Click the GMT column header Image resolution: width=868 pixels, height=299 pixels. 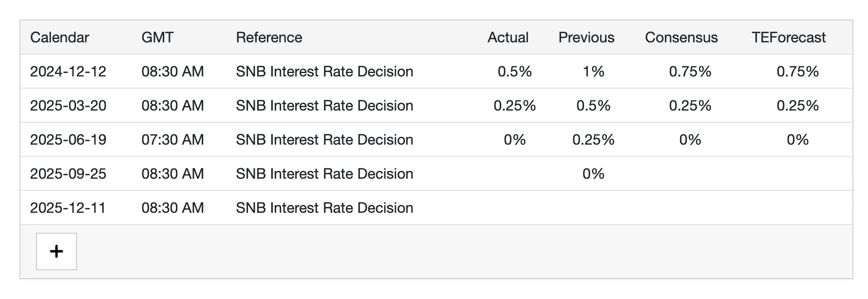click(x=157, y=37)
